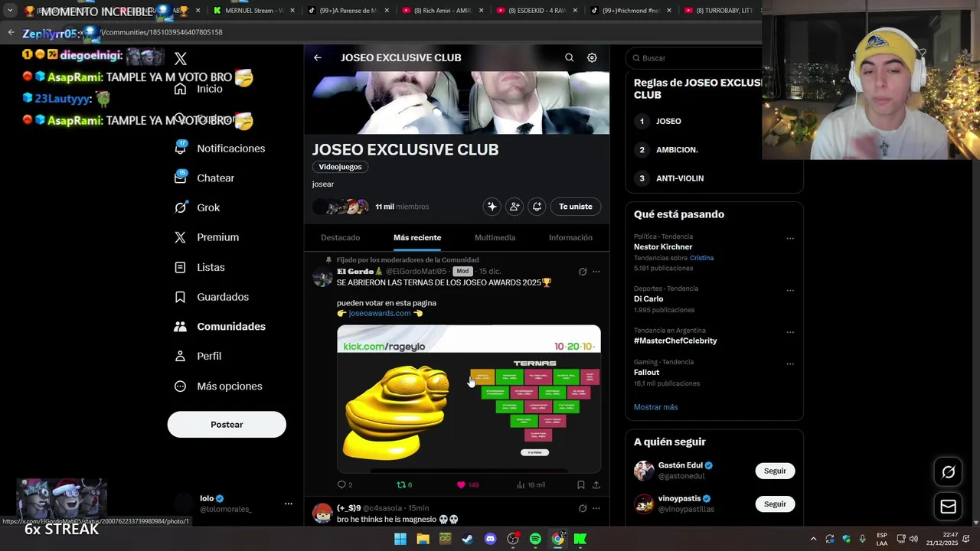Repost El Gordo's post

pos(404,484)
